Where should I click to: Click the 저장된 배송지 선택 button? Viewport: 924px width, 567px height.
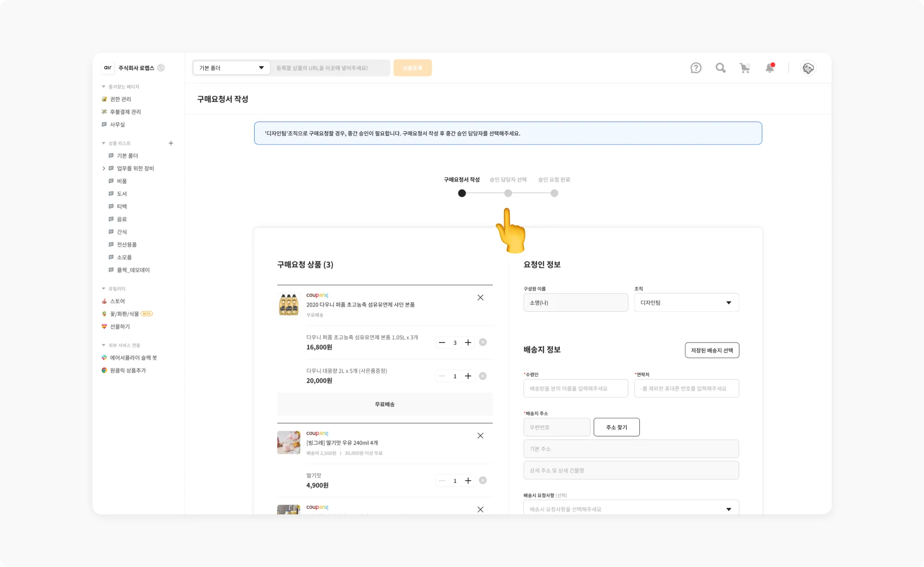pos(712,350)
